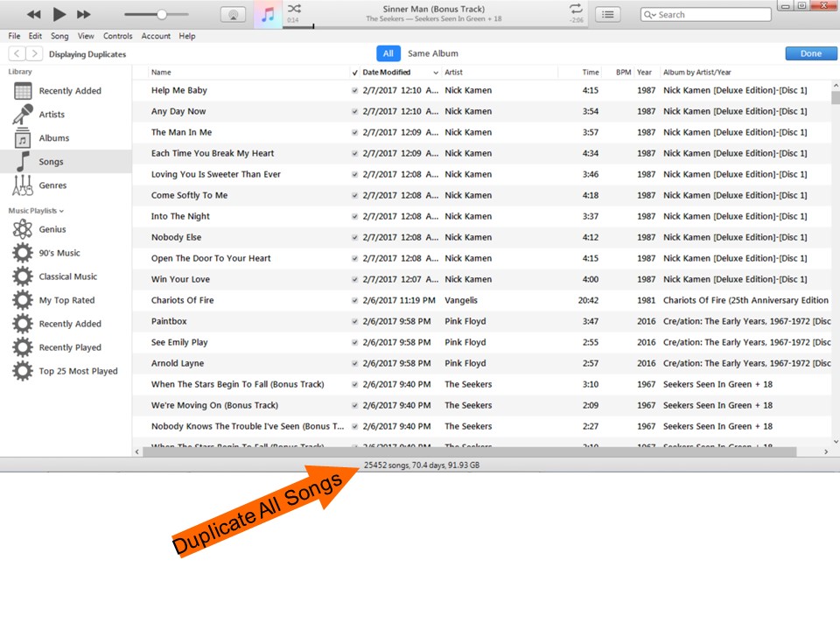Go back with the left chevron
The image size is (840, 630).
(x=17, y=53)
